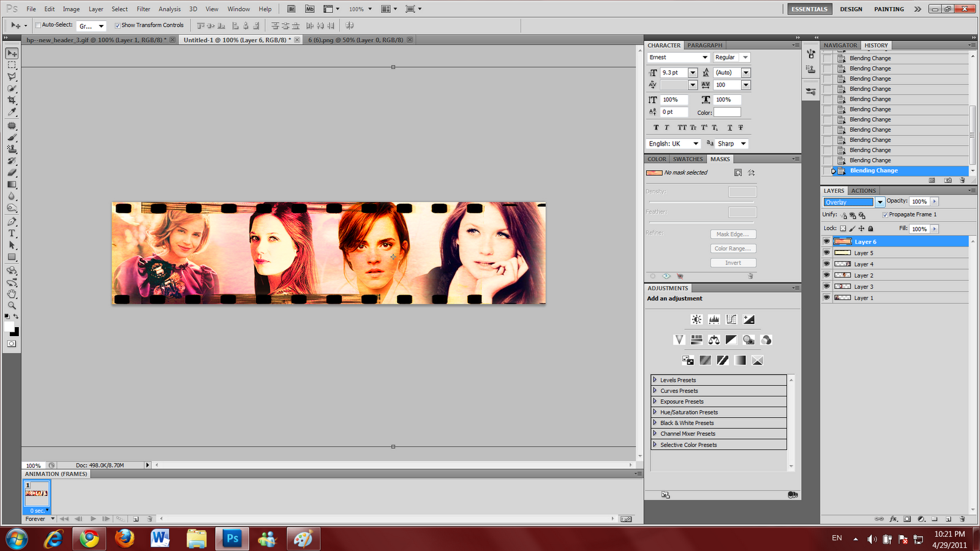Select the Crop tool
Image resolution: width=980 pixels, height=551 pixels.
pos(12,100)
